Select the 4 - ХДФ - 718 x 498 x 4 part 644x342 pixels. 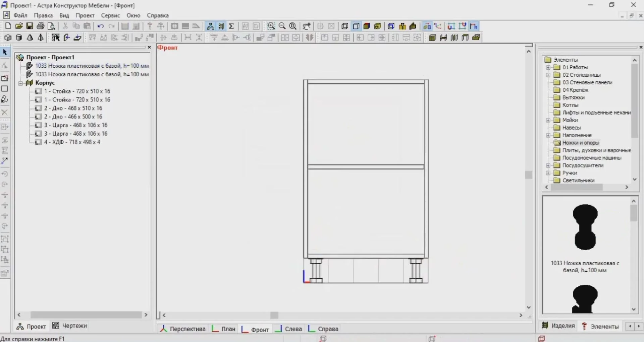pos(72,142)
